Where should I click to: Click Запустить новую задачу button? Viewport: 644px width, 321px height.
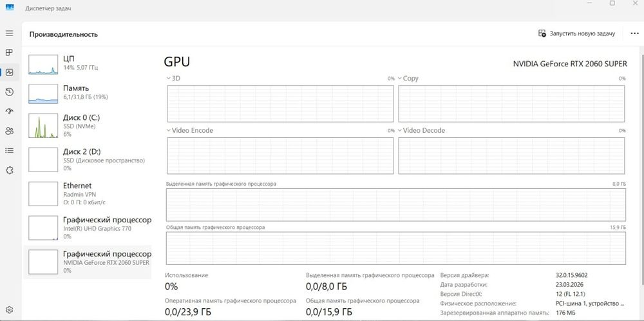click(576, 34)
